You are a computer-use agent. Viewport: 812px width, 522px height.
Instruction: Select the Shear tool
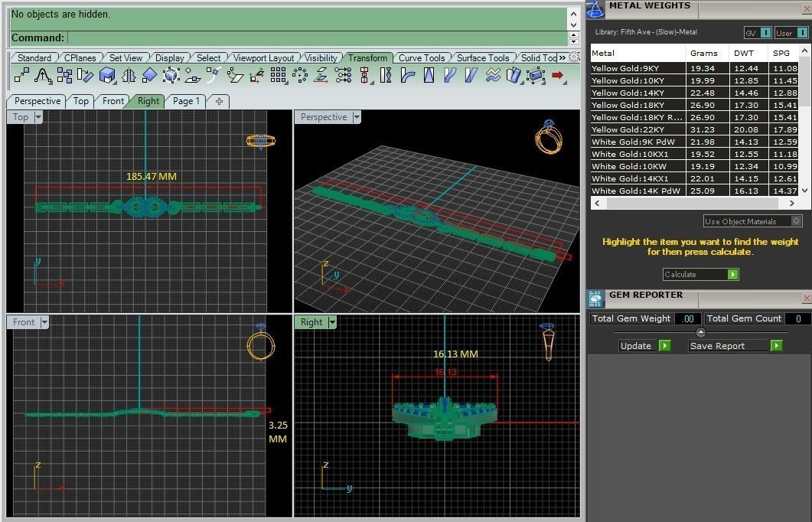[471, 76]
